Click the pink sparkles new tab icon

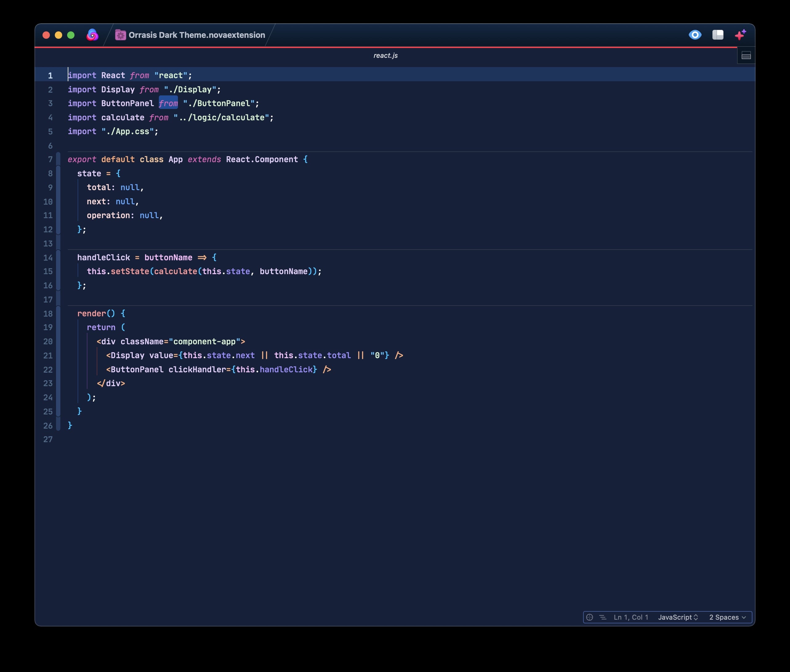[x=740, y=35]
